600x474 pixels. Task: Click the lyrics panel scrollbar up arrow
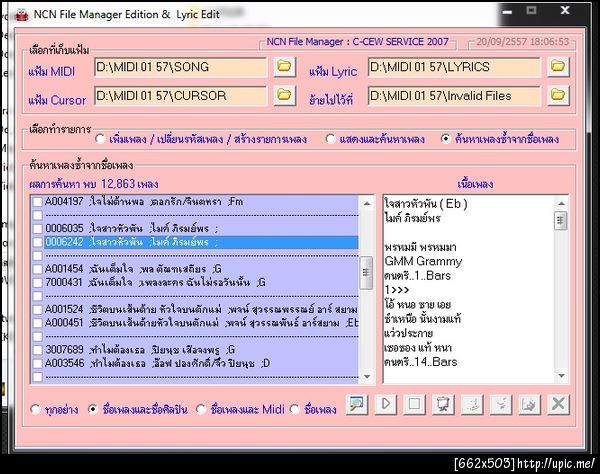tap(561, 203)
